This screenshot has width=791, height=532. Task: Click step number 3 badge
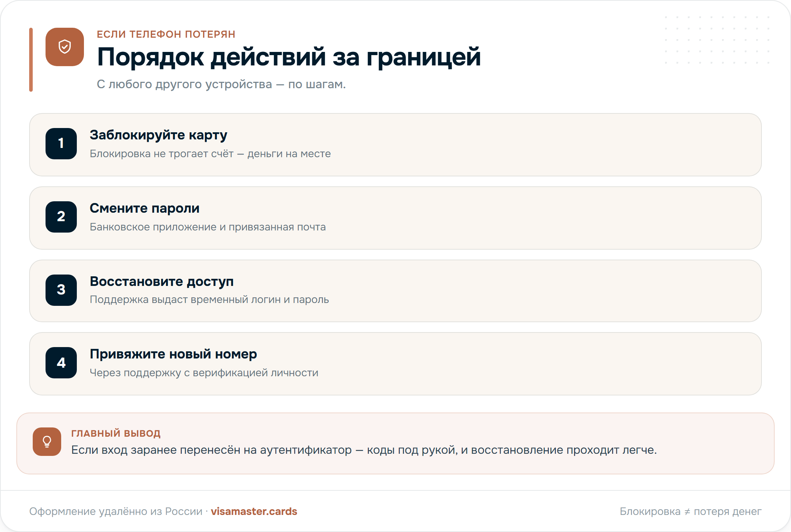click(61, 290)
